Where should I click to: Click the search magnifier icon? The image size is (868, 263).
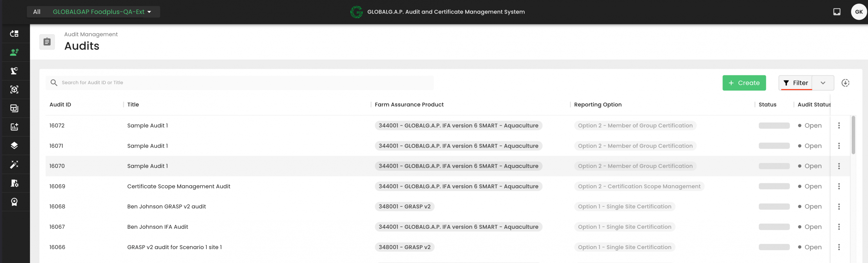point(54,82)
